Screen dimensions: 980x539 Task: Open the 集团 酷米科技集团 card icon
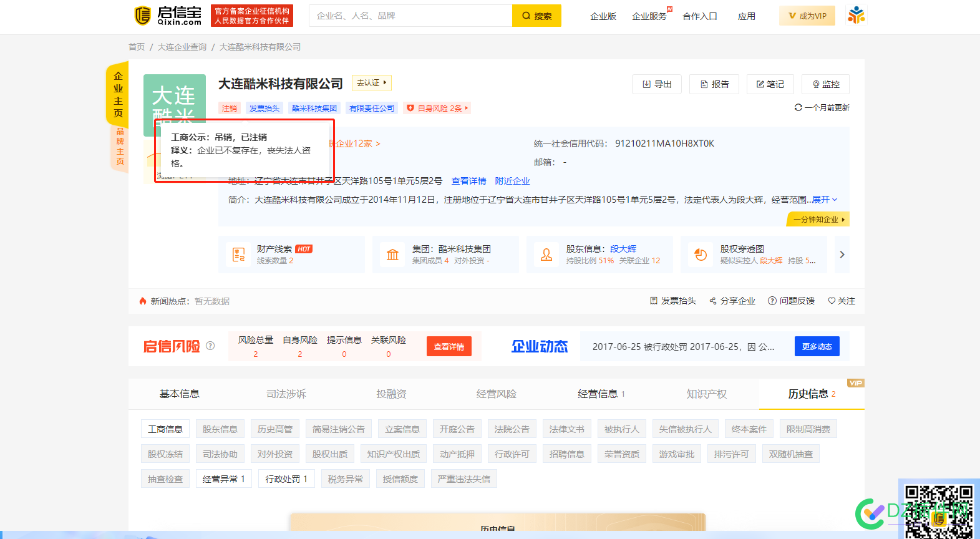(x=393, y=255)
